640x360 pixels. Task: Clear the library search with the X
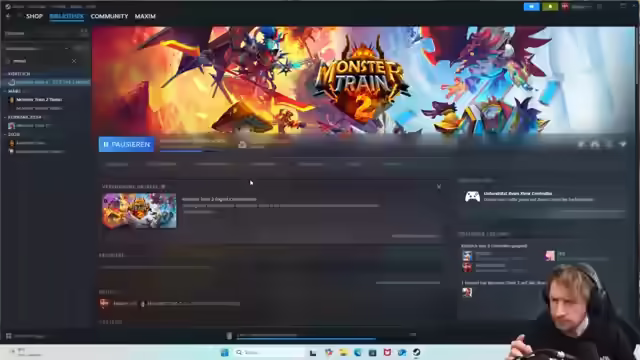tap(74, 61)
